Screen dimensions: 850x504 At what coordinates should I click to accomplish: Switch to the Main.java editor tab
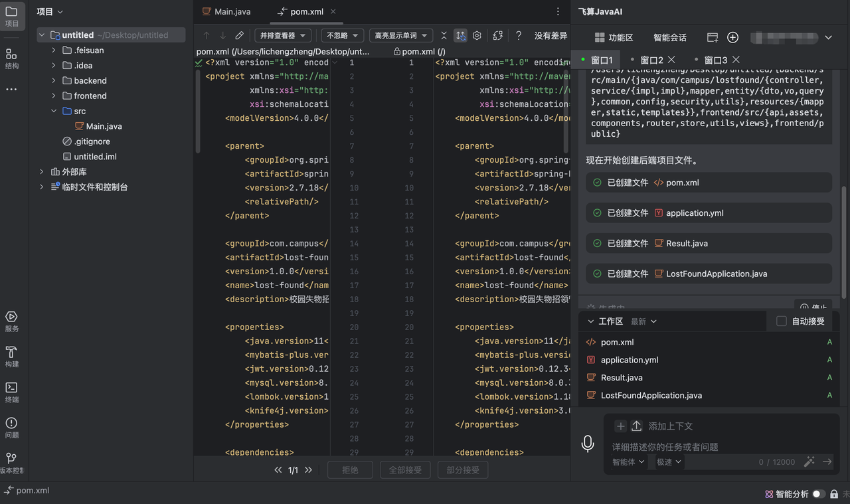[226, 11]
